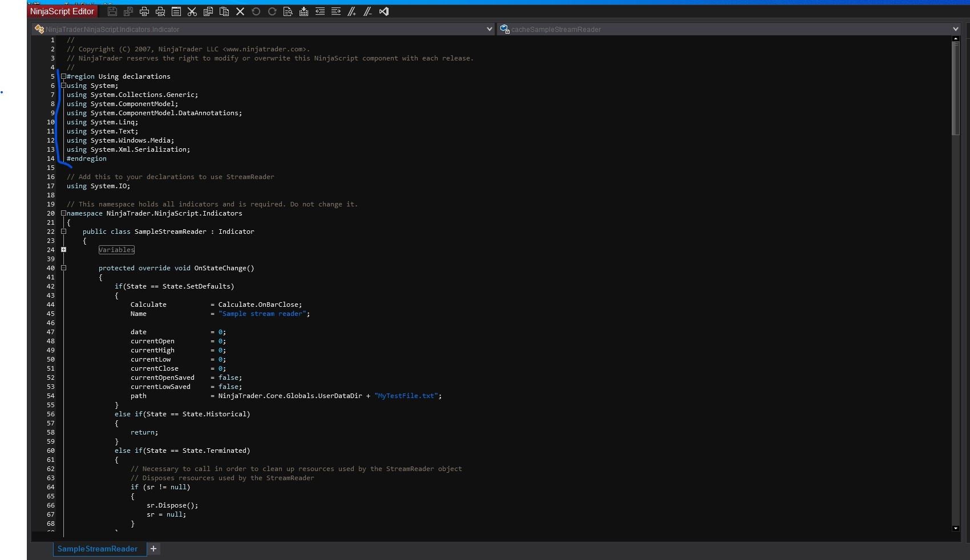
Task: Click the NinjaScript Editor title label
Action: [62, 11]
